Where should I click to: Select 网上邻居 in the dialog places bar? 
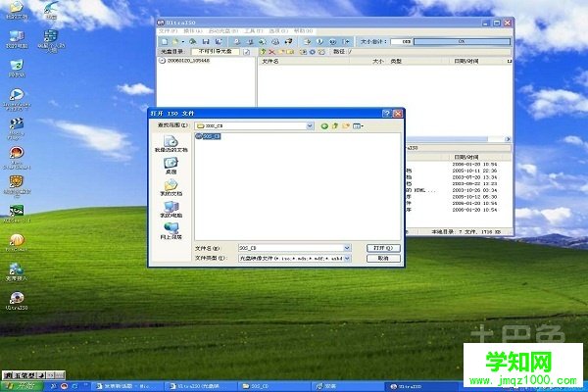(171, 231)
